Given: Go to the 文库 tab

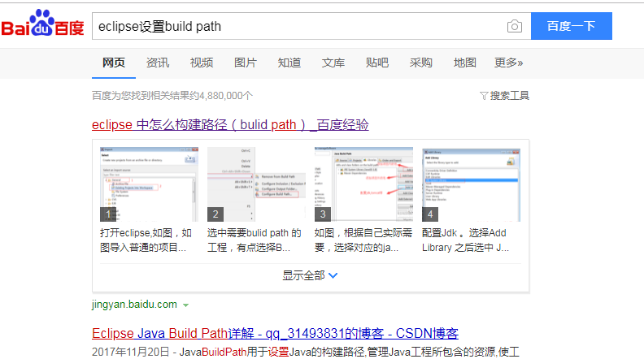Looking at the screenshot, I should click(333, 63).
